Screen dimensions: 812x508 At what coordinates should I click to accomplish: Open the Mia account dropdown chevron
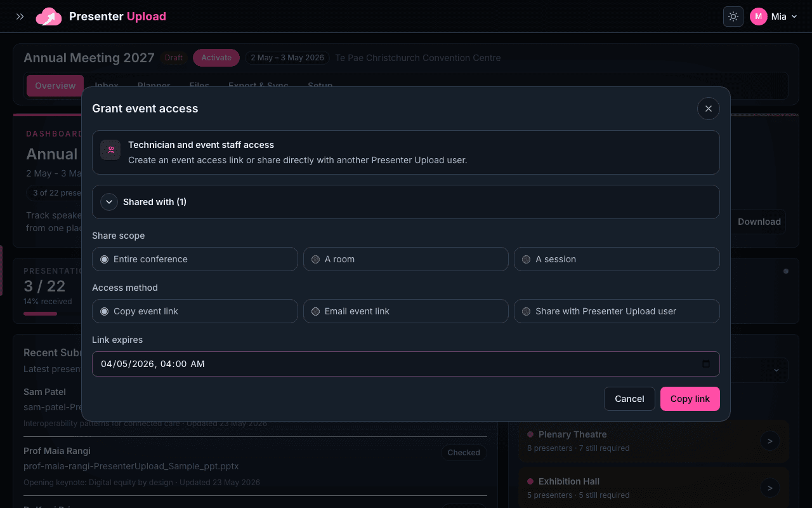tap(794, 17)
